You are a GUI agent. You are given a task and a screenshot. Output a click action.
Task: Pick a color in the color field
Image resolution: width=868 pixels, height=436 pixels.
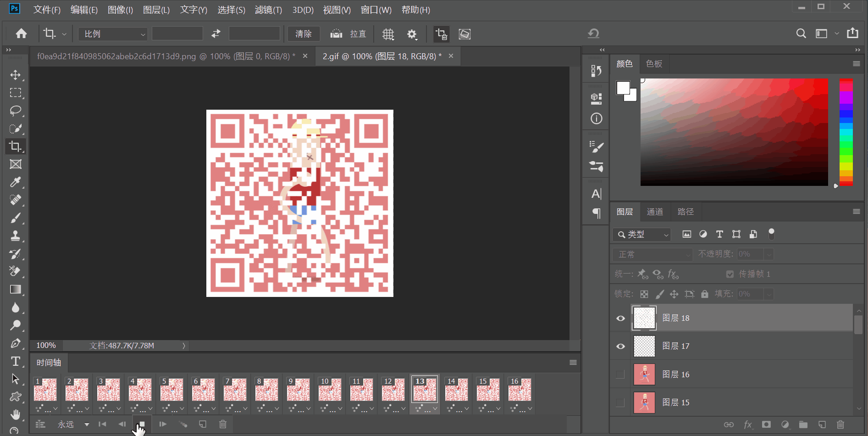734,132
